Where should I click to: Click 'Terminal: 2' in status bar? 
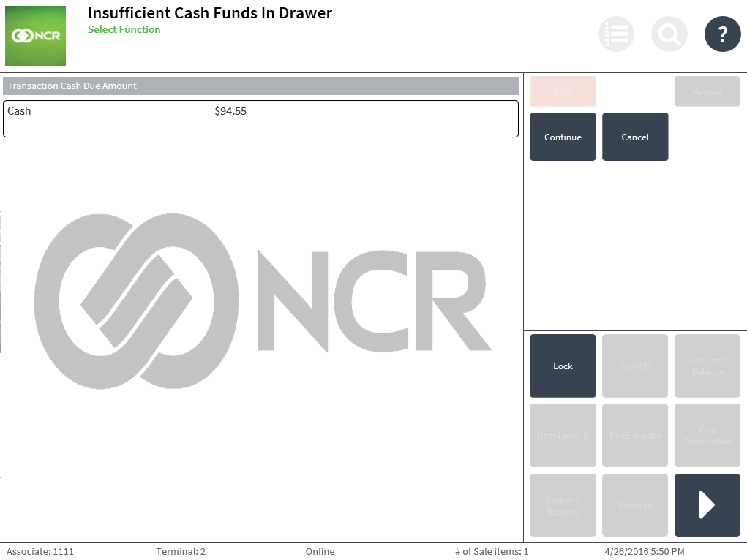[x=181, y=551]
